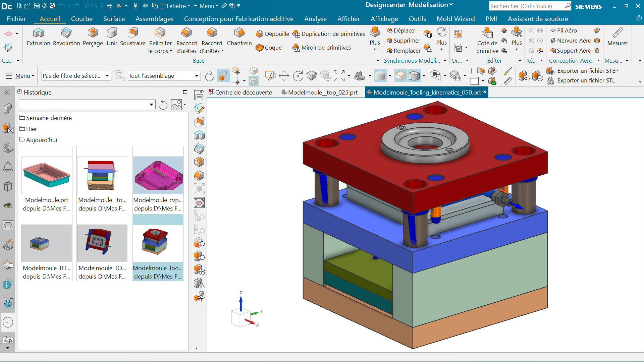The image size is (644, 362).
Task: Open the Tout l'assemblage scope dropdown
Action: pyautogui.click(x=164, y=76)
